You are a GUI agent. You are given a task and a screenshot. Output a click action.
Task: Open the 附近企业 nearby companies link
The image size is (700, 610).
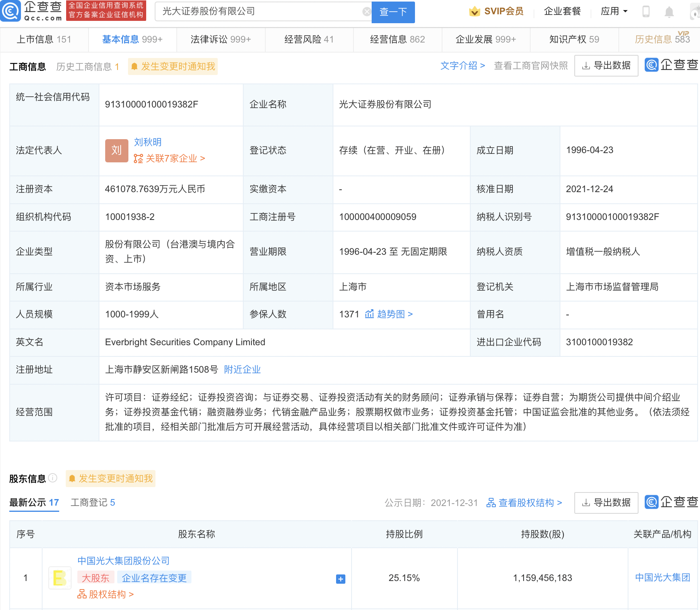[x=242, y=370]
